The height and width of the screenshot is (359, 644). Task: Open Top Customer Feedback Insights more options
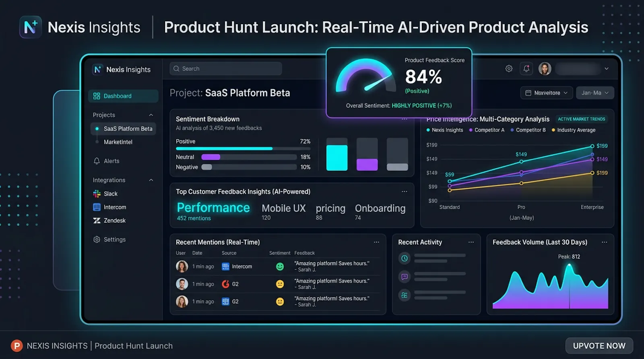(x=405, y=192)
